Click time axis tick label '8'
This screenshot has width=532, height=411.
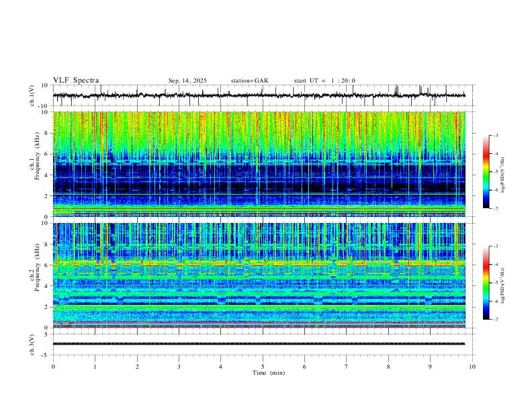coord(388,367)
